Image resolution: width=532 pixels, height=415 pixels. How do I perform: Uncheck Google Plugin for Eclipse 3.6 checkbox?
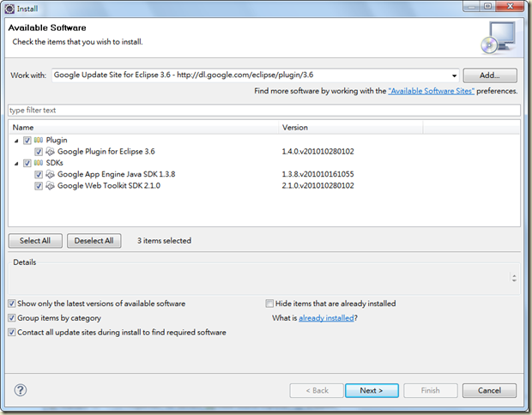tap(39, 152)
